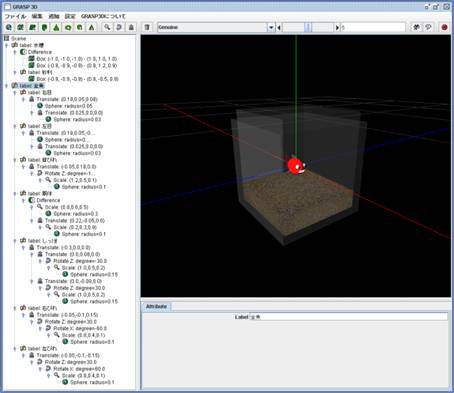Choose the Translate tool icon in toolbar

131,27
